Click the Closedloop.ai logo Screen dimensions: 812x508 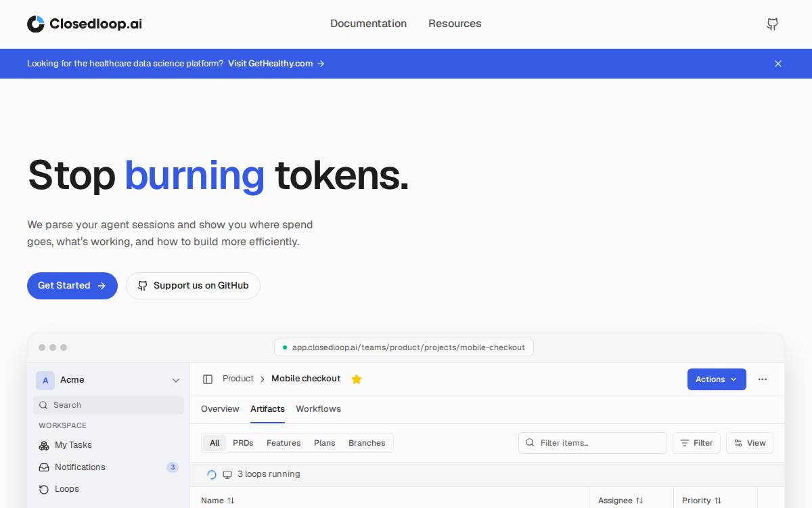tap(85, 24)
